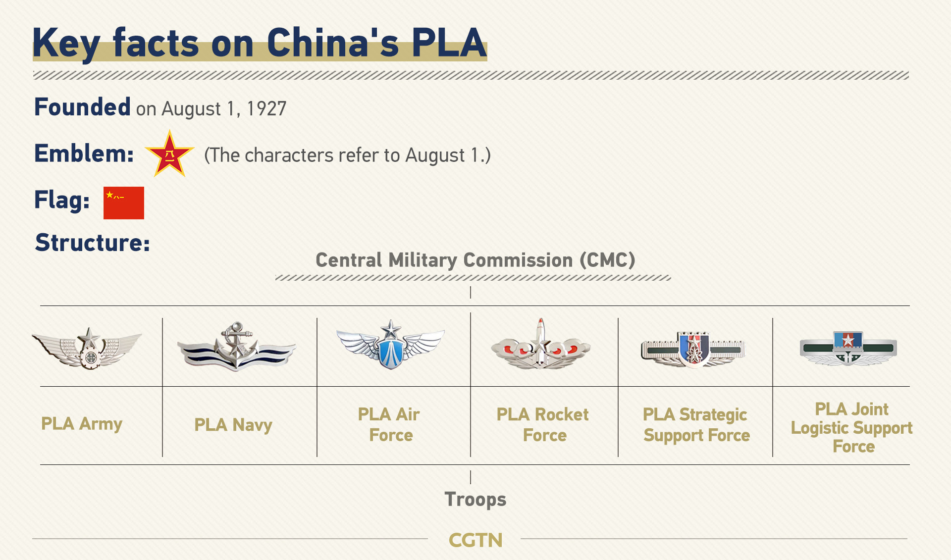Click PLA Joint Logistic Support Force text
Screen dimensions: 951x560
coord(851,427)
